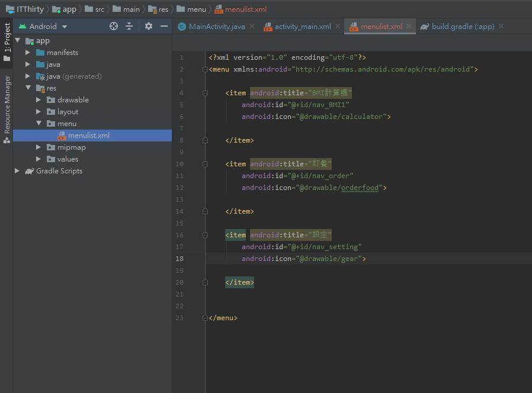Expand the Gradle Scripts node
This screenshot has width=532, height=393.
coord(17,171)
